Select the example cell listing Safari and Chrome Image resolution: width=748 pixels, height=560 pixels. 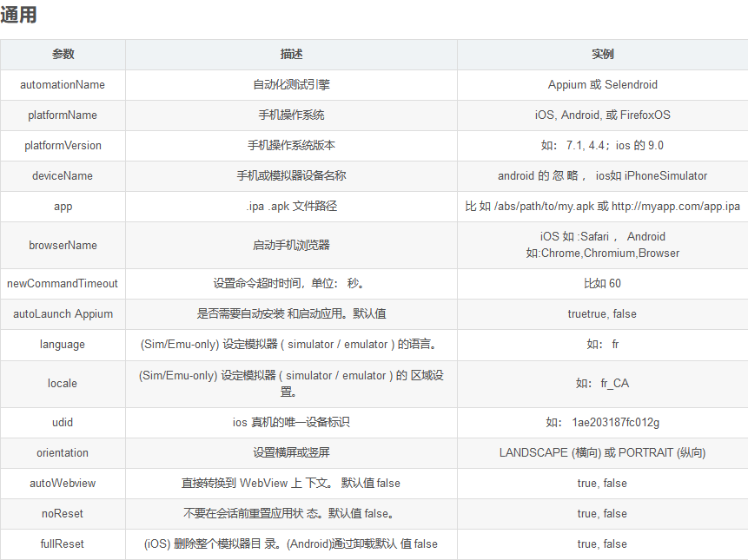pos(603,246)
